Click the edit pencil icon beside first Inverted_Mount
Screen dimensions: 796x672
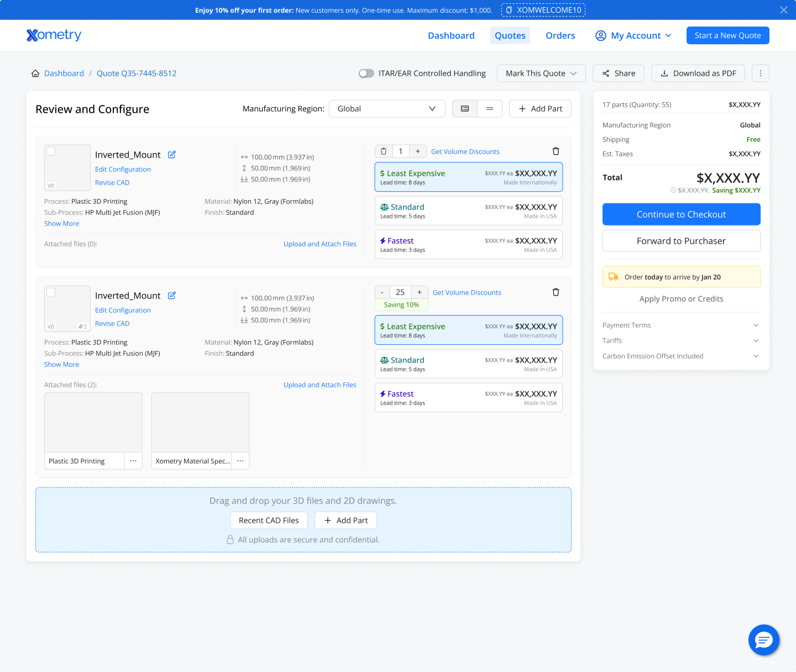pos(172,155)
